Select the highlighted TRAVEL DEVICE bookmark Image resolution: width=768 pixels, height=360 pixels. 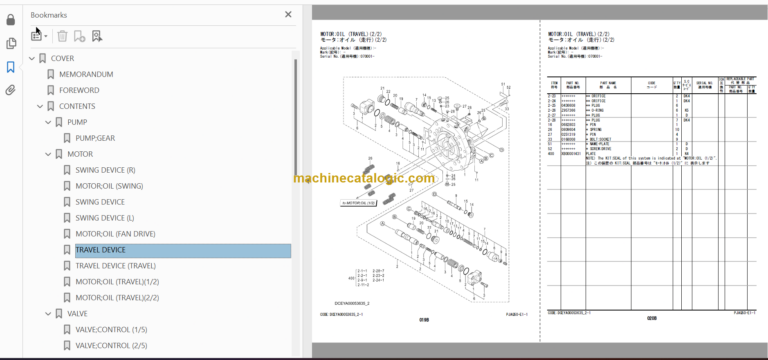(183, 250)
